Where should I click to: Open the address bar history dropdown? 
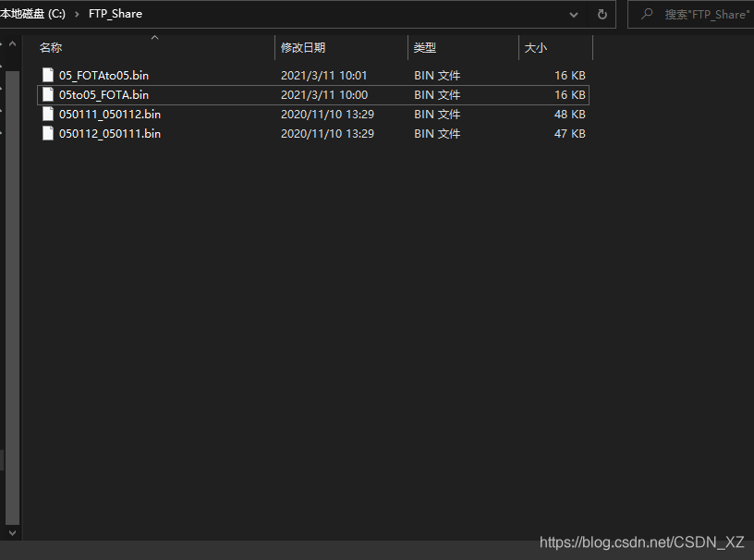pyautogui.click(x=573, y=15)
